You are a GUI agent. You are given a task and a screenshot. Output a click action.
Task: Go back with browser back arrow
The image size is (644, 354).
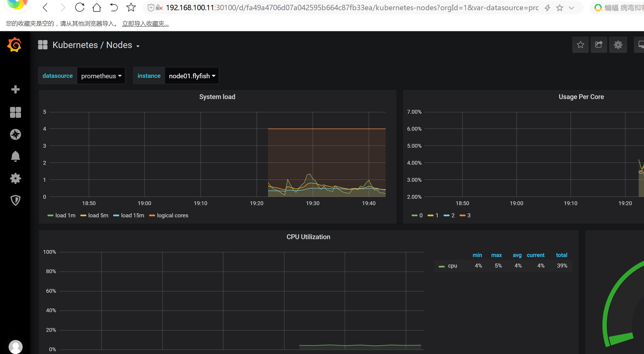click(x=45, y=7)
